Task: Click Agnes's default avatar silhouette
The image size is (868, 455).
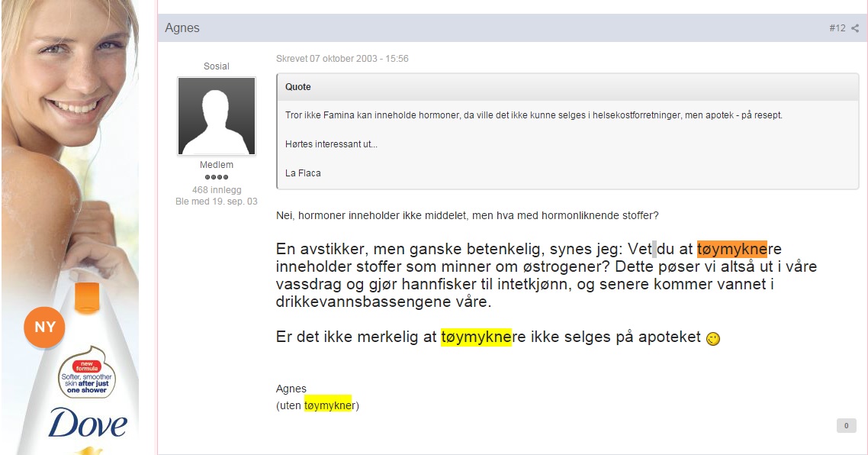Action: pyautogui.click(x=217, y=116)
